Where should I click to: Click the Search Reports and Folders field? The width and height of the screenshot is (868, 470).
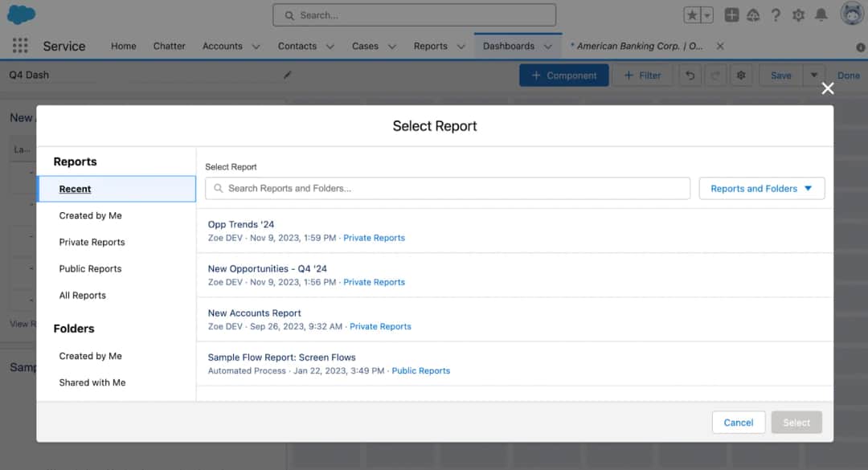pos(448,188)
